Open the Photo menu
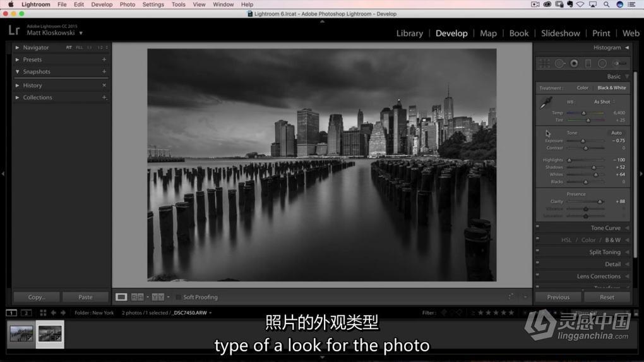644x362 pixels. [x=128, y=4]
